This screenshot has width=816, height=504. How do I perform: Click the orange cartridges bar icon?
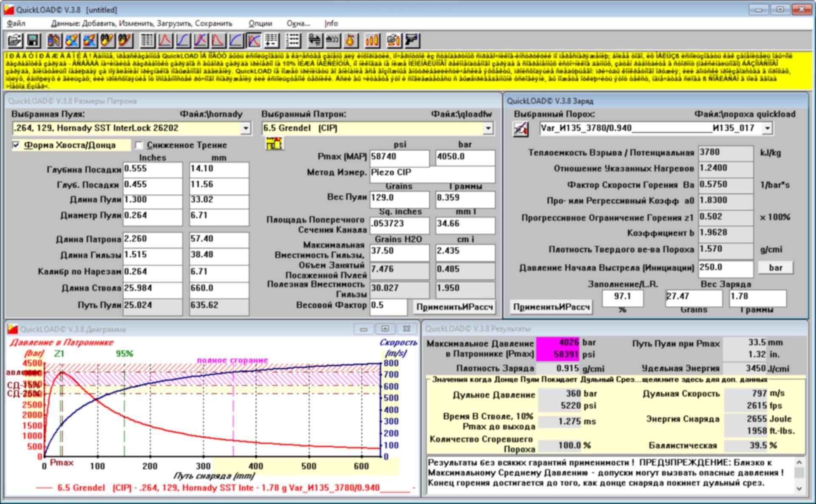372,40
